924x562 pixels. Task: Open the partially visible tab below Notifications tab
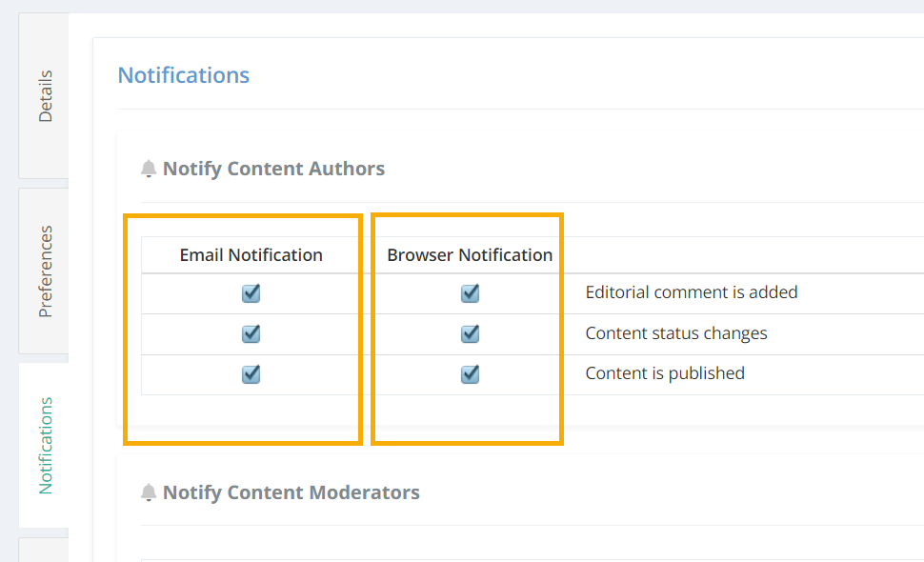[44, 550]
